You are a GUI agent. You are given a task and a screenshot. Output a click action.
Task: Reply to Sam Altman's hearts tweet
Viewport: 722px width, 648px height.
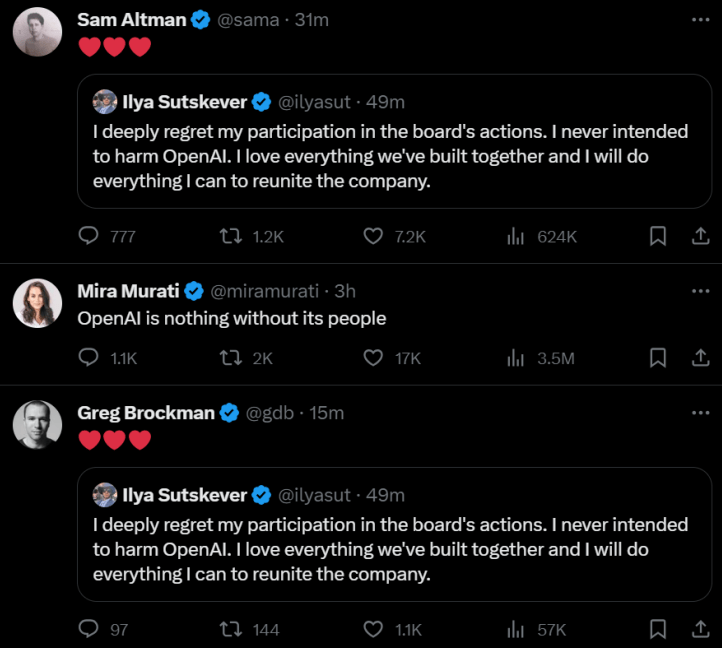(x=89, y=236)
